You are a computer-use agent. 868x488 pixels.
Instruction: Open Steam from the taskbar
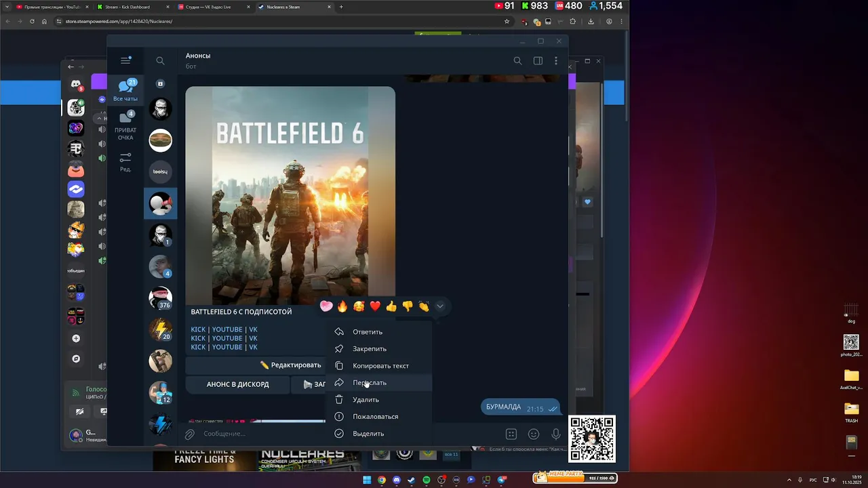tap(412, 480)
